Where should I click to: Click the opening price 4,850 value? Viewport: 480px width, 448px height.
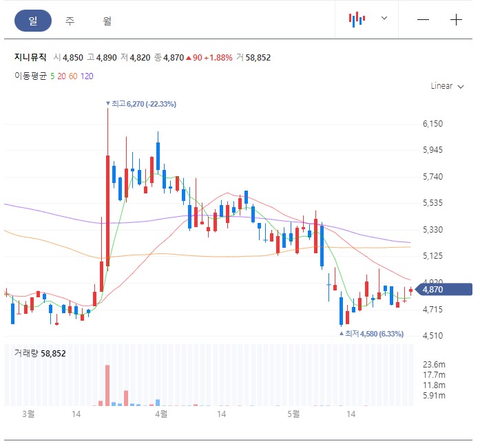pos(73,58)
